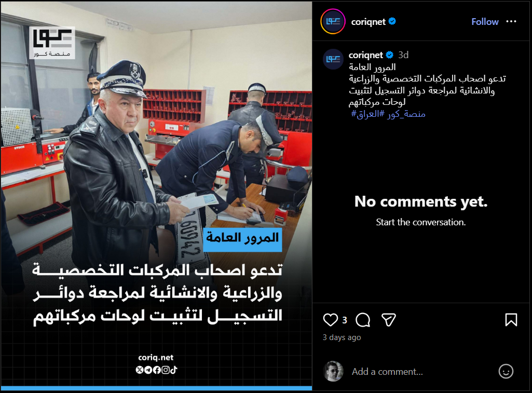
Task: Open the three-dot more options menu
Action: click(x=511, y=21)
